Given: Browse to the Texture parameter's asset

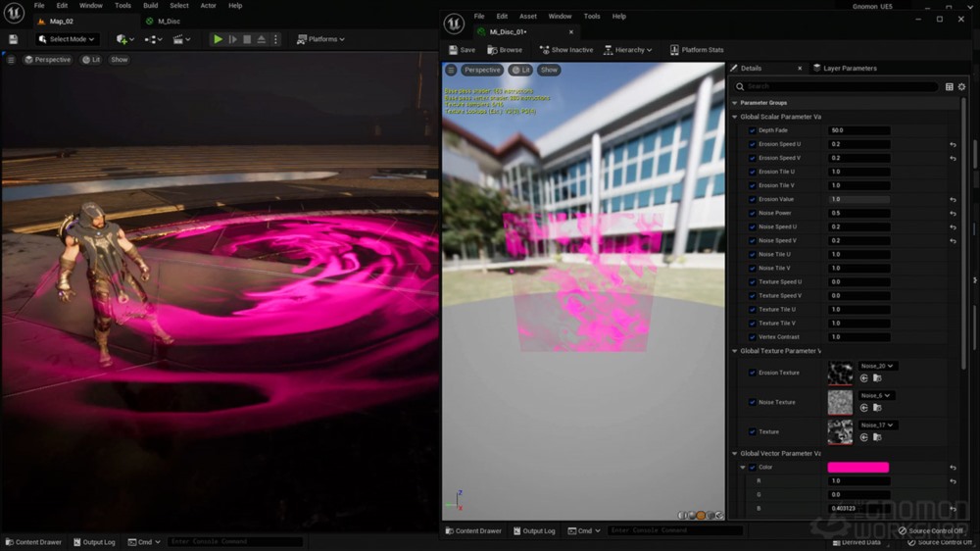Looking at the screenshot, I should pos(877,437).
